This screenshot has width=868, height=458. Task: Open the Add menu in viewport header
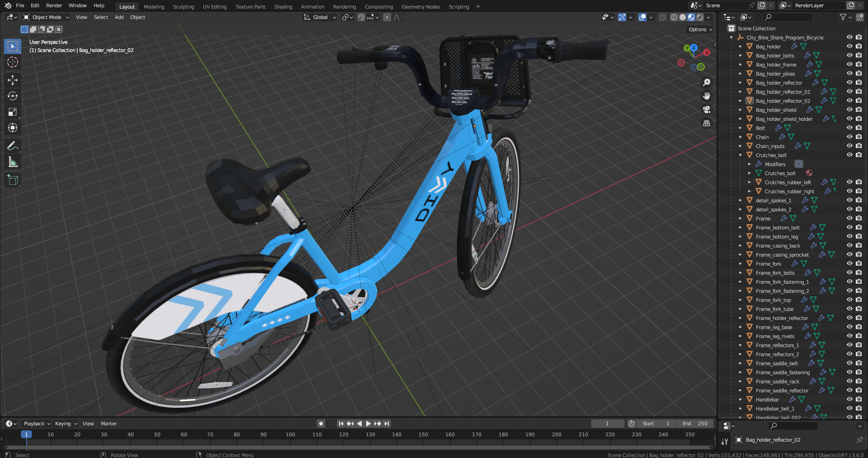click(x=119, y=17)
